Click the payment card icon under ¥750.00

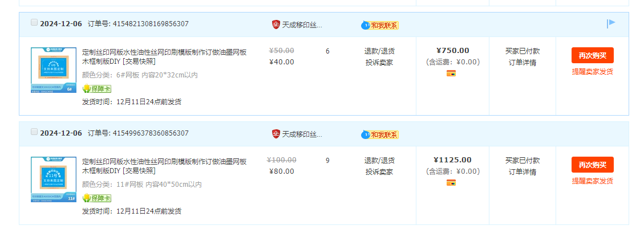point(451,73)
